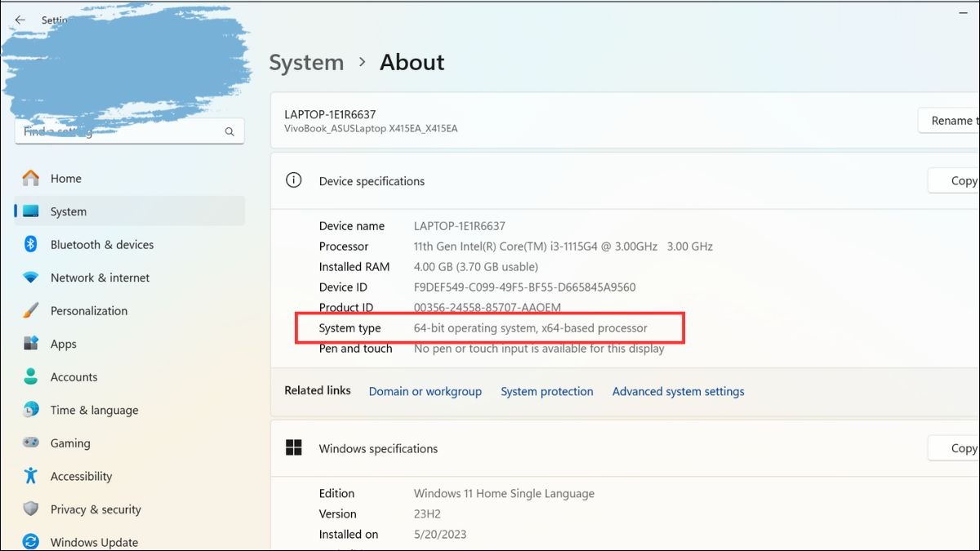Click the Home icon in sidebar
This screenshot has width=980, height=551.
coord(31,178)
